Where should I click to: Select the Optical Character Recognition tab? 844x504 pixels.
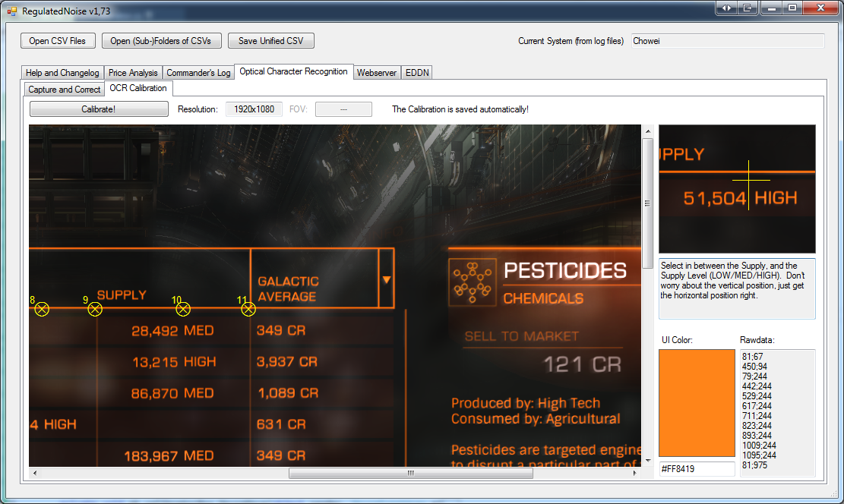click(293, 71)
